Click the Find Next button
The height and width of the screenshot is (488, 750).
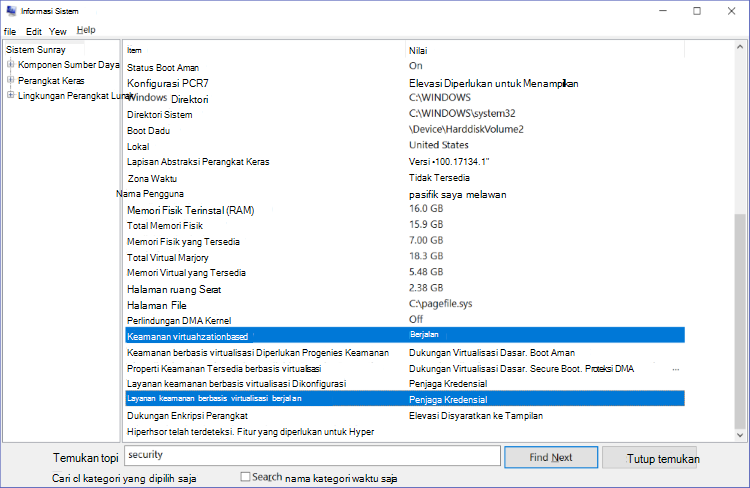coord(551,457)
